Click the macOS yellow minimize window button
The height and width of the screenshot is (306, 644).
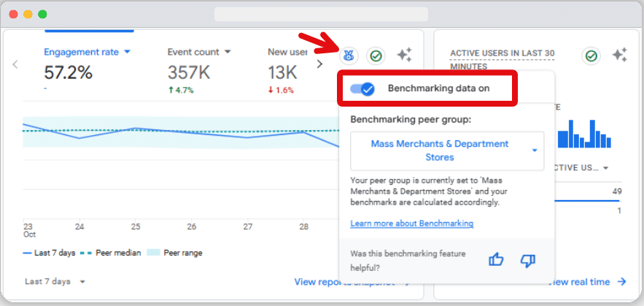click(28, 15)
